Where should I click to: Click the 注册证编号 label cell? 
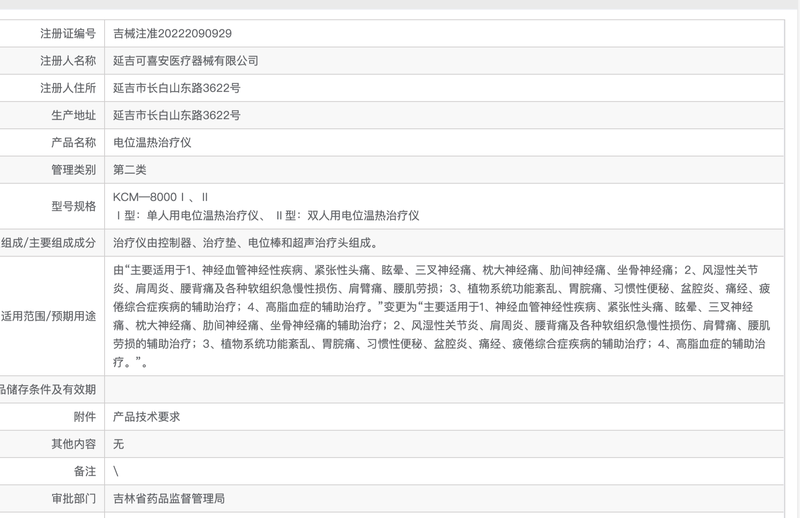point(67,33)
